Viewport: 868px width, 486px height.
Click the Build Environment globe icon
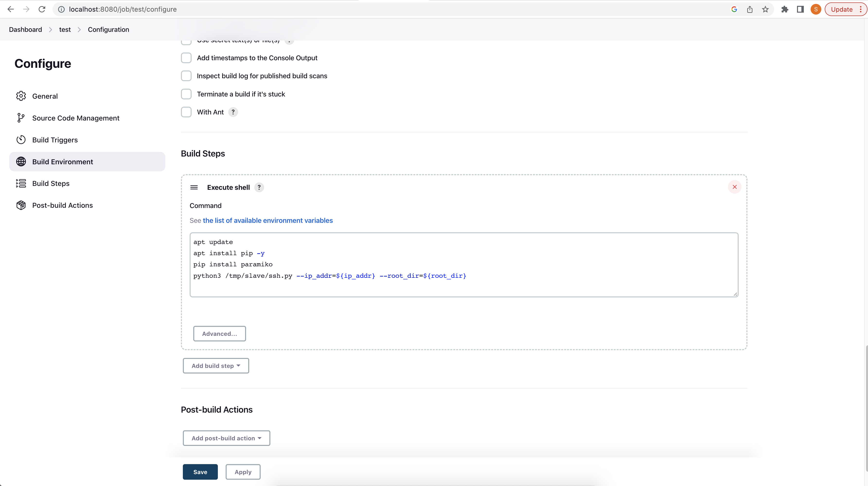pos(21,162)
